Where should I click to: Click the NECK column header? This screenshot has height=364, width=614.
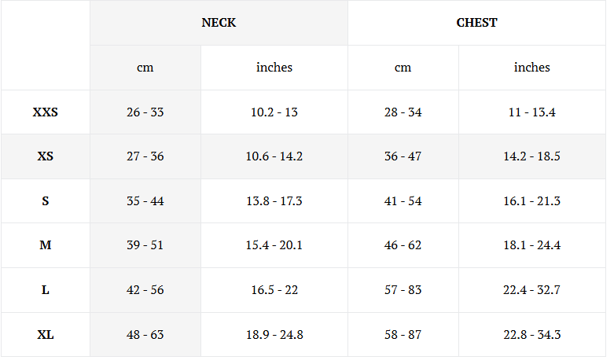point(219,23)
